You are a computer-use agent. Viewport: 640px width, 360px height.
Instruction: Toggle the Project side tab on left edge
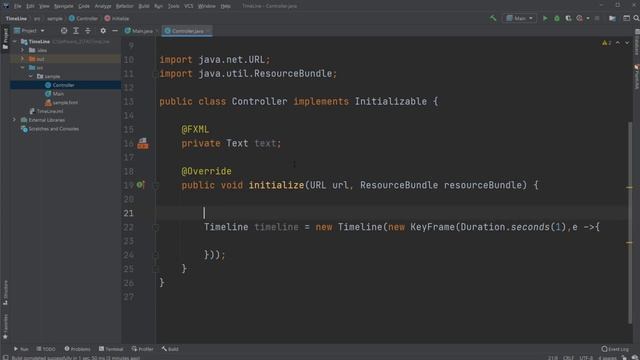pyautogui.click(x=5, y=39)
